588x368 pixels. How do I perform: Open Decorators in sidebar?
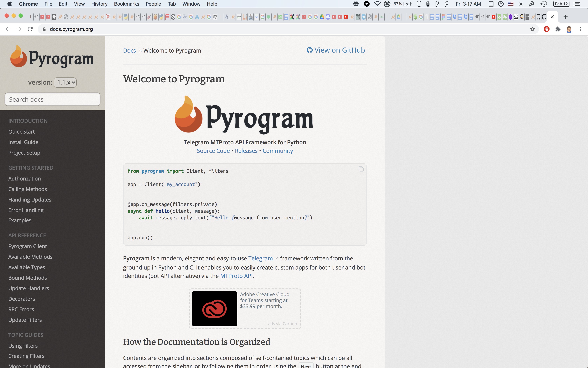click(x=21, y=299)
